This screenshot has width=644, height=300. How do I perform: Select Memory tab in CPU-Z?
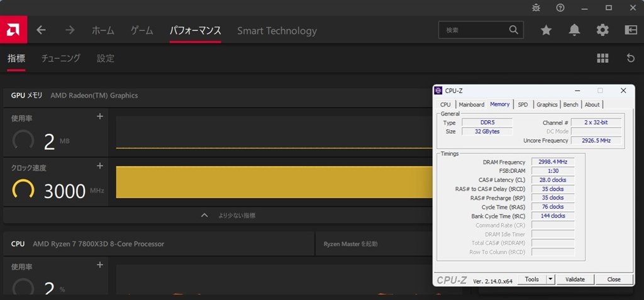500,104
